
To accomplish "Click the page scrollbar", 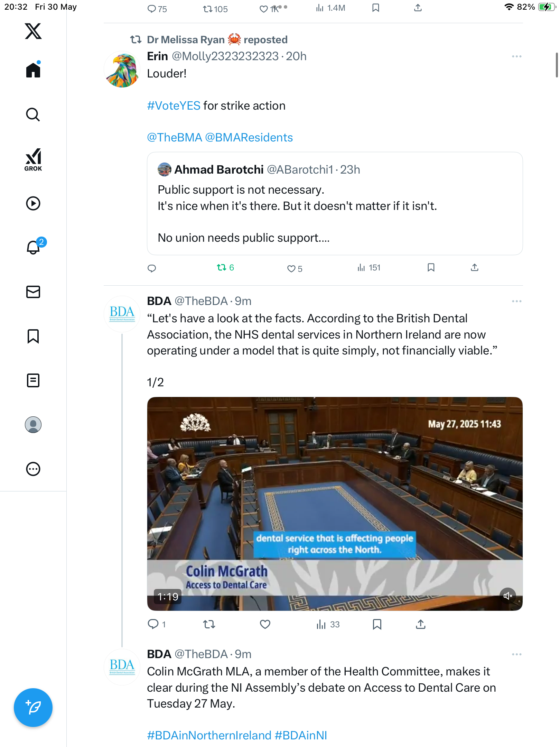I will tap(557, 65).
